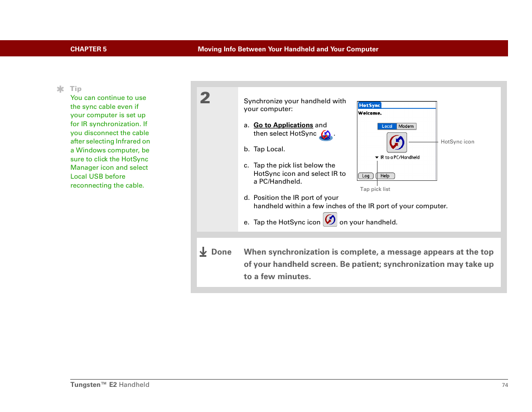Open the Go to Applications link
This screenshot has height=412, width=532.
pos(283,125)
